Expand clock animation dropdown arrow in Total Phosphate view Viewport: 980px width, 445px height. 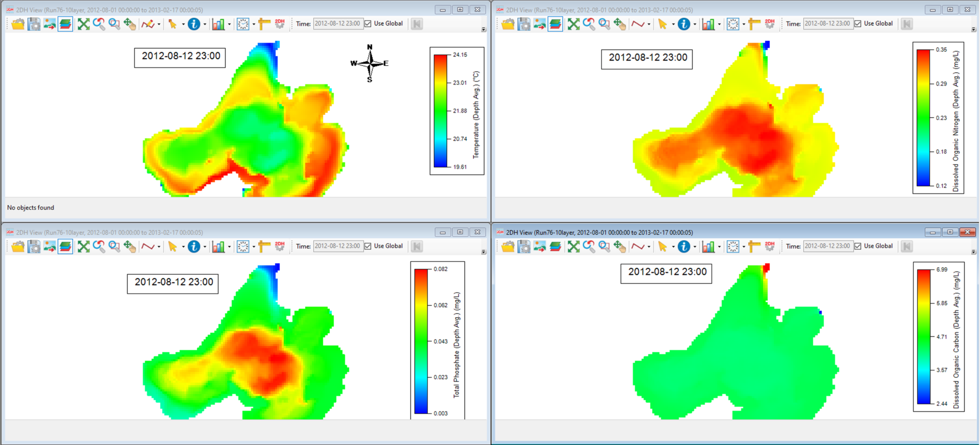point(254,246)
